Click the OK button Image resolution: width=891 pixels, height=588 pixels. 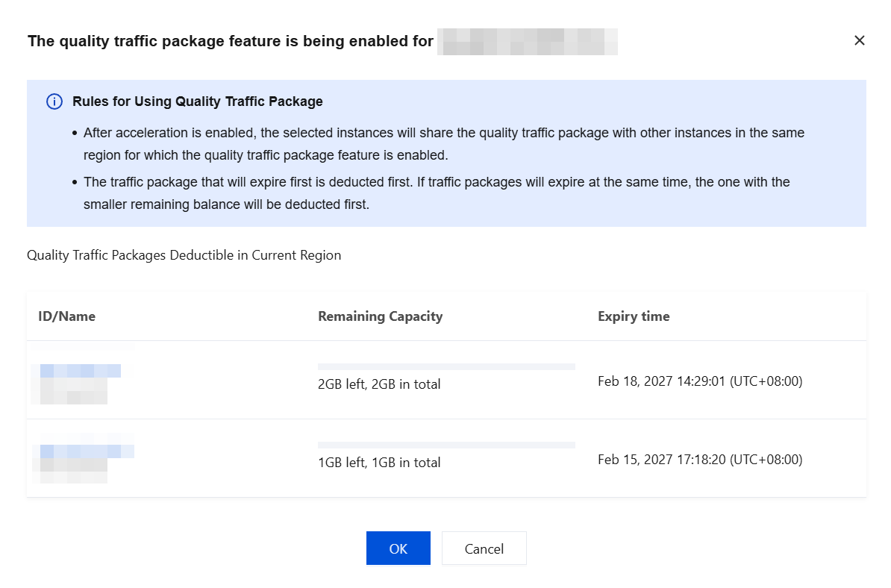[398, 548]
